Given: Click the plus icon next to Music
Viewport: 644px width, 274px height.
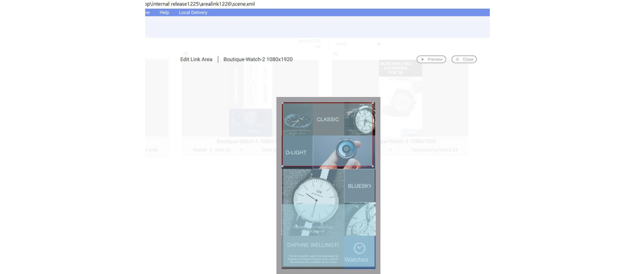Looking at the screenshot, I should [379, 44].
